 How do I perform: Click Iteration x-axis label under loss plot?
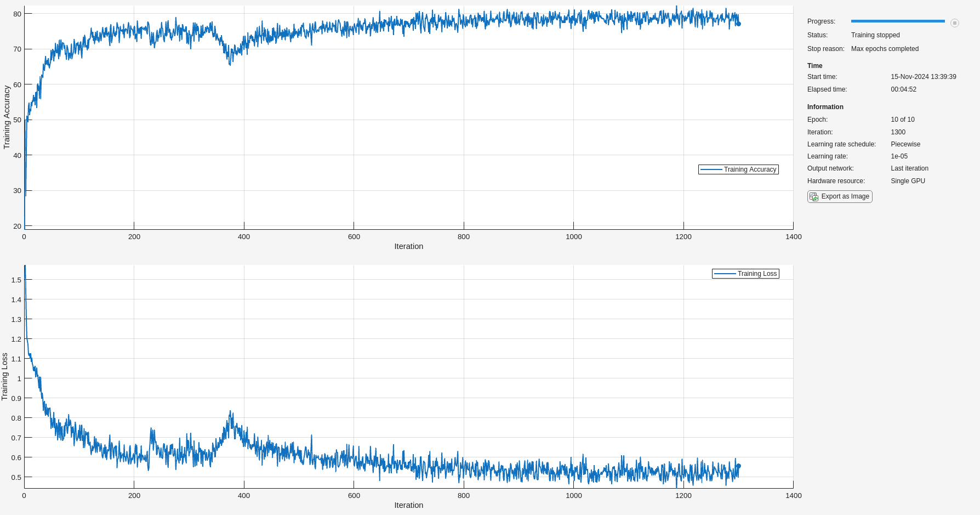click(408, 505)
